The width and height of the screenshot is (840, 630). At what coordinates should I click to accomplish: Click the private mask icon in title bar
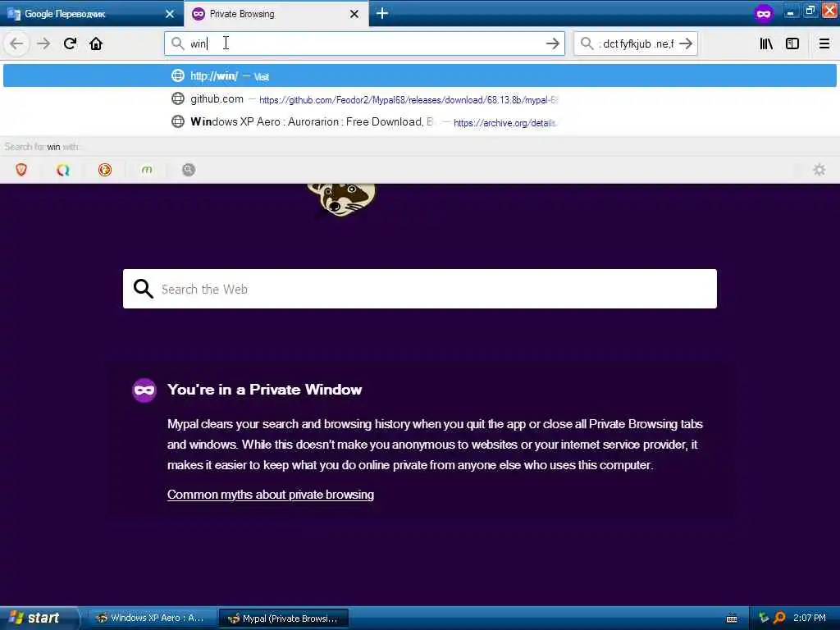764,13
